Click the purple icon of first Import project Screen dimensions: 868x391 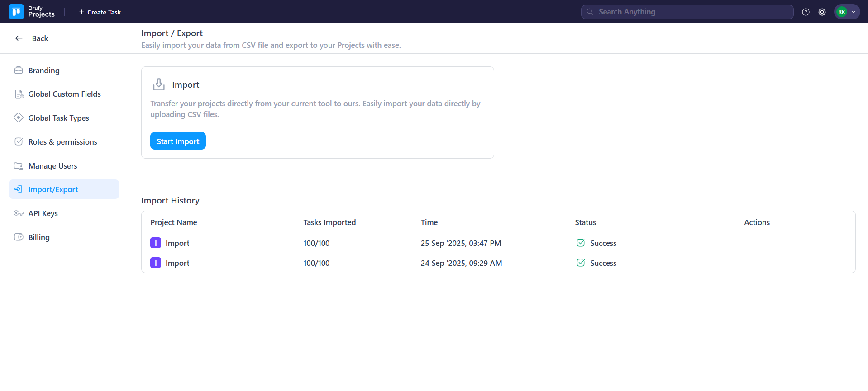click(x=156, y=243)
